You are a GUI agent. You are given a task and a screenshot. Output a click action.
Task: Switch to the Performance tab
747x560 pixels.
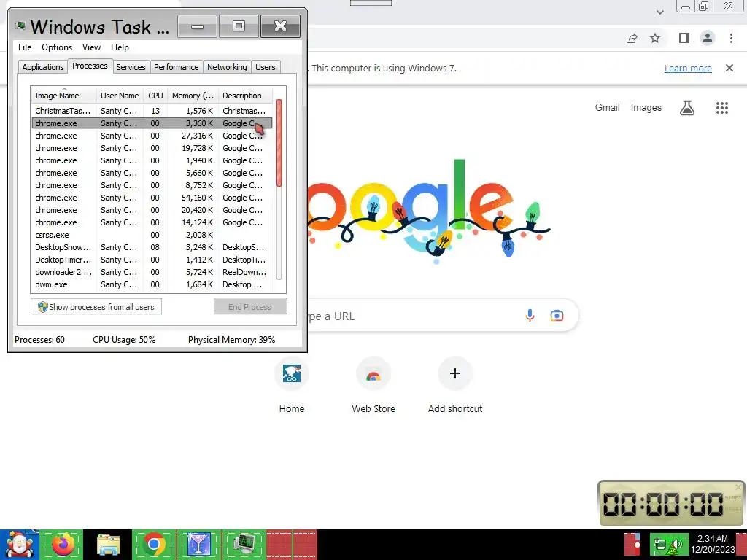pos(177,67)
